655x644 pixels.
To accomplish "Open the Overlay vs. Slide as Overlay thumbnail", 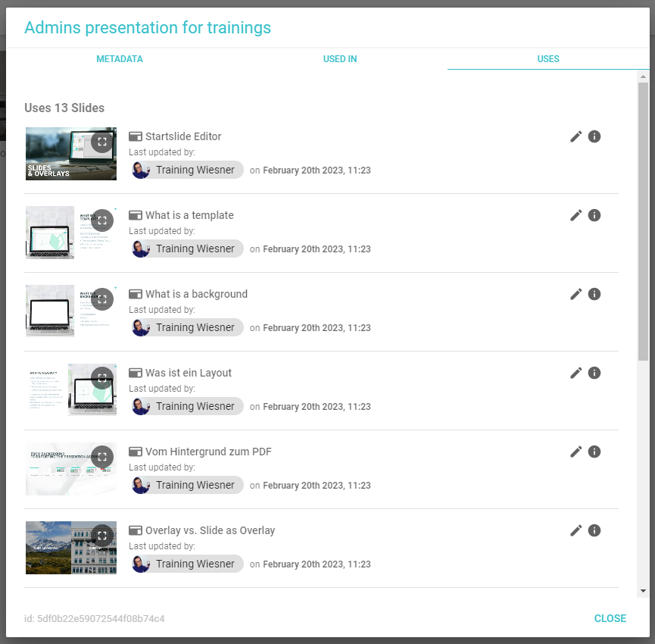I will [61, 548].
